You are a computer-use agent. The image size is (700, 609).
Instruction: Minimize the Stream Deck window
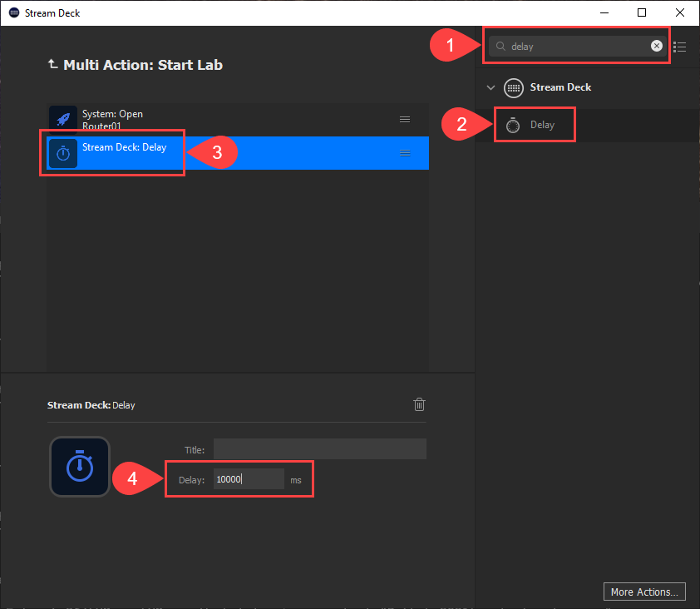coord(604,13)
